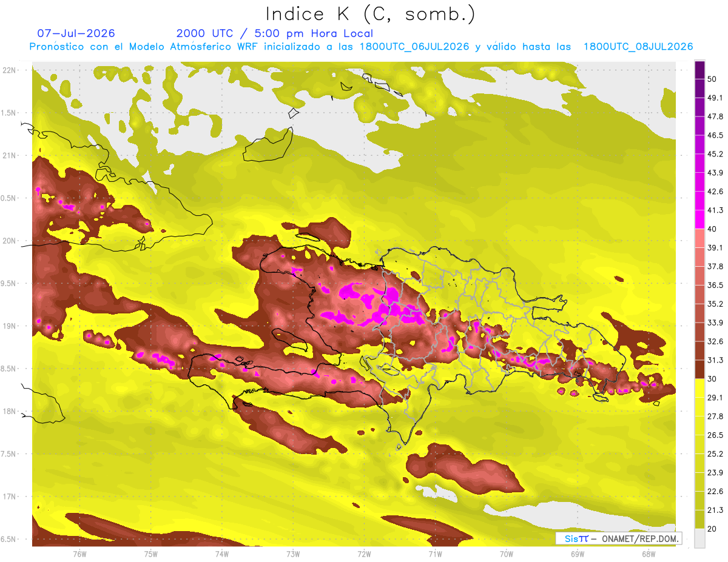Screen dimensions: 728x562
Task: Click the colorbar value "46.5"
Action: (x=715, y=135)
